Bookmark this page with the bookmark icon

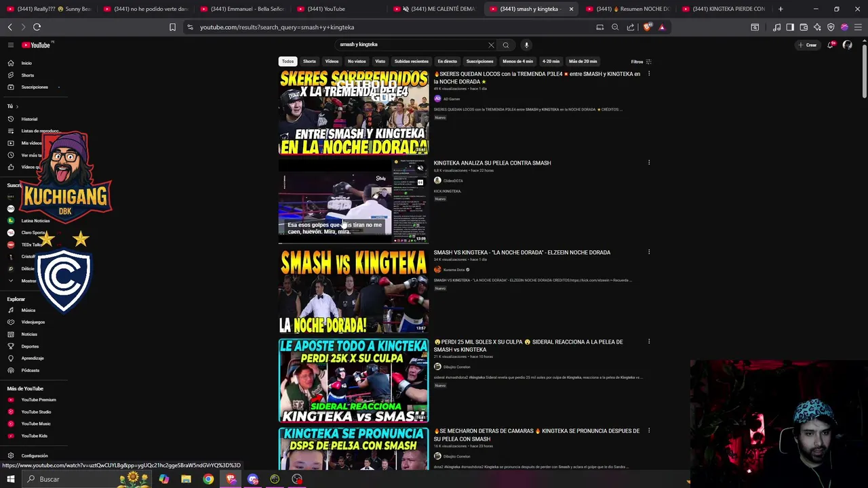tap(172, 27)
